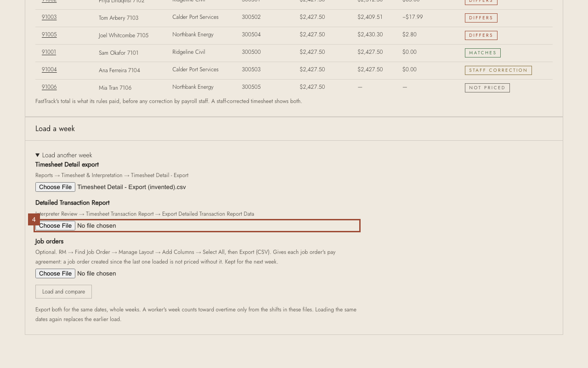588x368 pixels.
Task: Collapse the Load another week section
Action: pyautogui.click(x=64, y=155)
